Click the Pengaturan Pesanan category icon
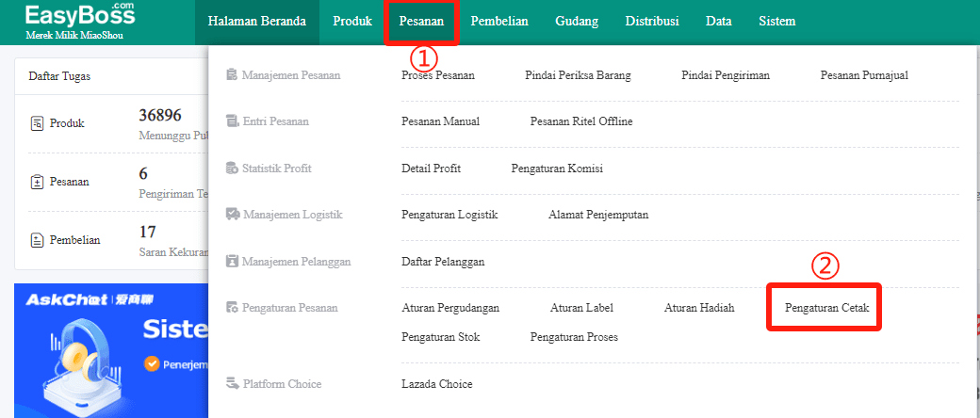 click(x=231, y=308)
